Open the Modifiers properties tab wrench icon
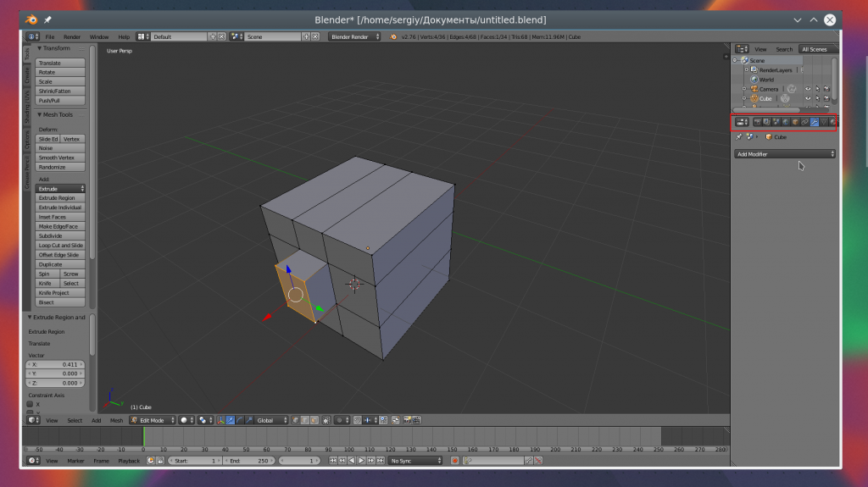868x487 pixels. click(x=814, y=122)
